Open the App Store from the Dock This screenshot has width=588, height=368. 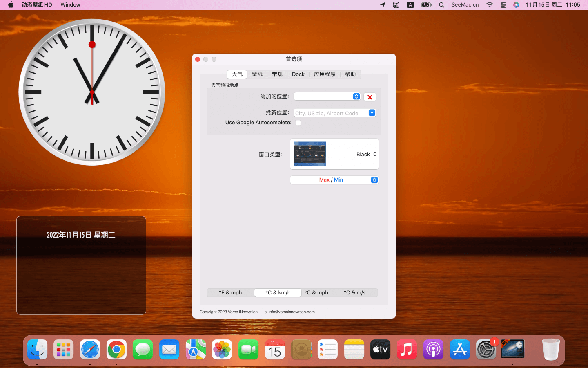460,350
